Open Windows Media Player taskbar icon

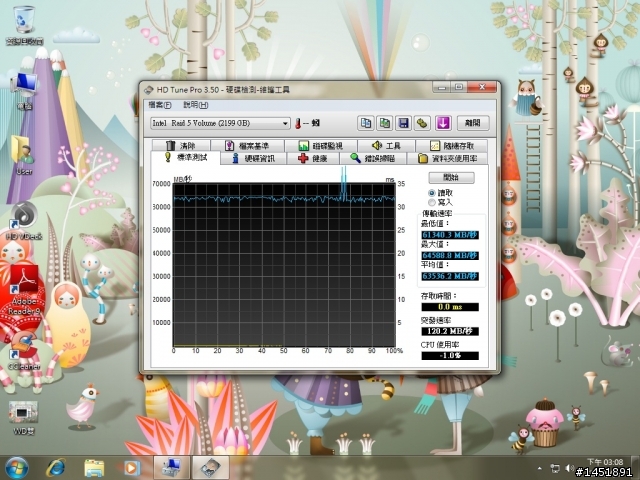[131, 468]
